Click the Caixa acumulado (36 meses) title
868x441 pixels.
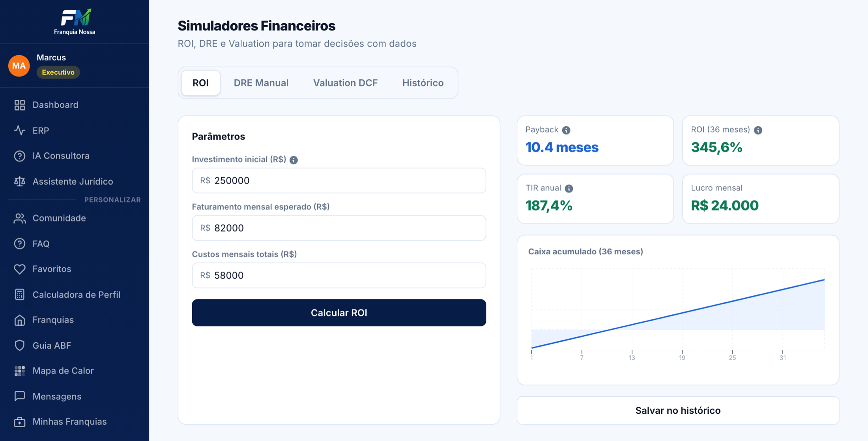pos(586,251)
